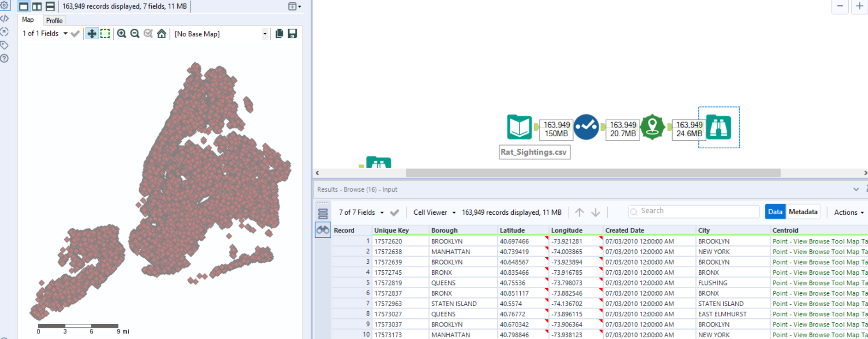Open the Centroid link in record 1
This screenshot has height=339, width=868.
point(819,241)
